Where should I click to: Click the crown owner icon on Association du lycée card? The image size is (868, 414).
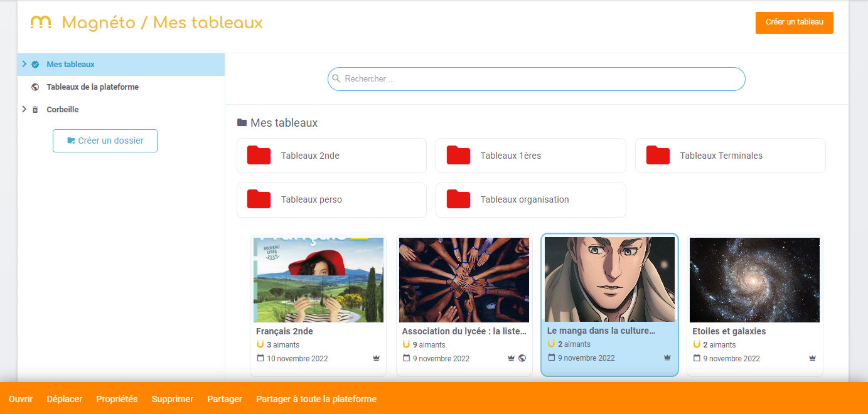[x=512, y=359]
